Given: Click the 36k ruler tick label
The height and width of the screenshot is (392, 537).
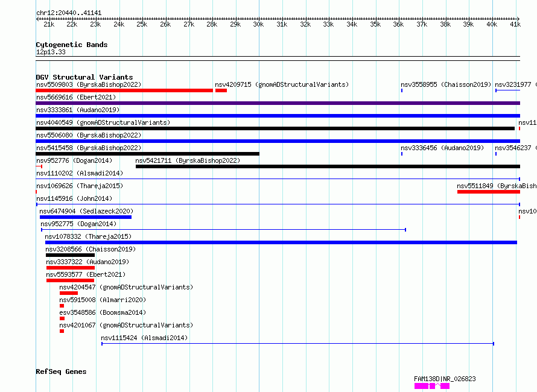Looking at the screenshot, I should click(398, 24).
